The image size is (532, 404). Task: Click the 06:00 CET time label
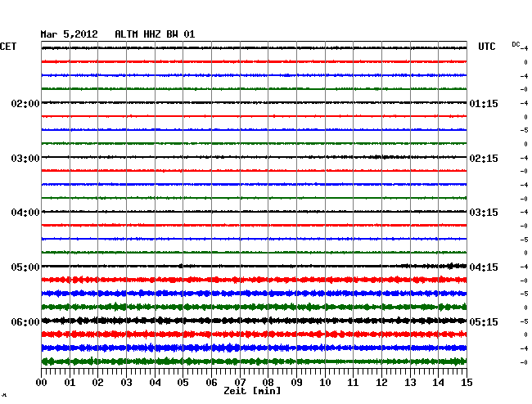click(25, 321)
